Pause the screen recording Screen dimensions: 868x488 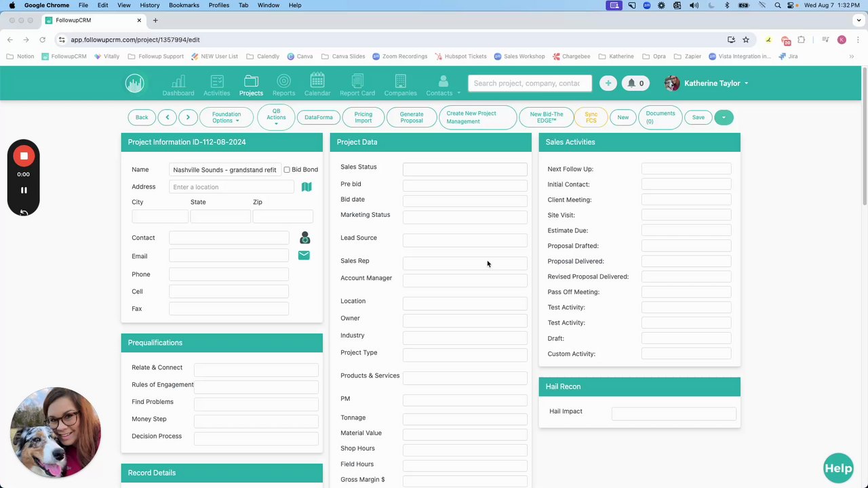[x=24, y=190]
